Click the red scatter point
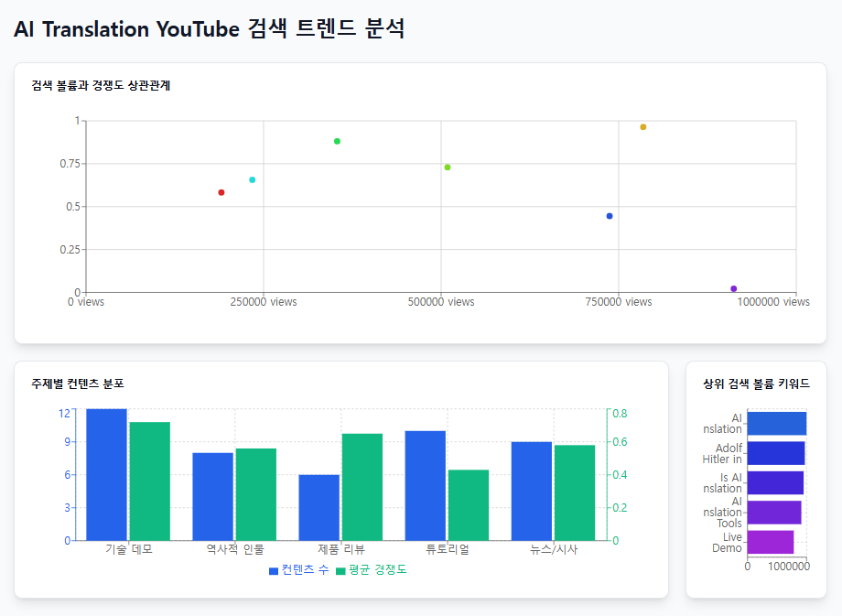The image size is (842, 616). [221, 192]
